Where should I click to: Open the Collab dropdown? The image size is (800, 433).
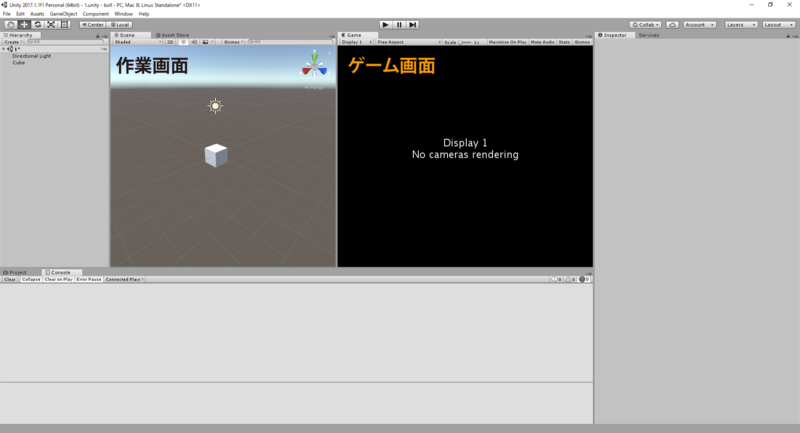click(x=645, y=24)
